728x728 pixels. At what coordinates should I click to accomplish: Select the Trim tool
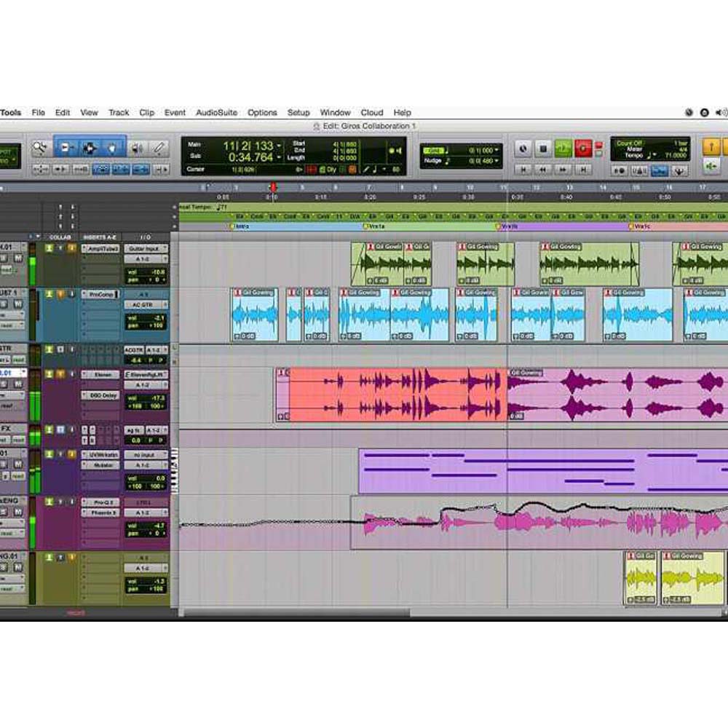[x=66, y=148]
